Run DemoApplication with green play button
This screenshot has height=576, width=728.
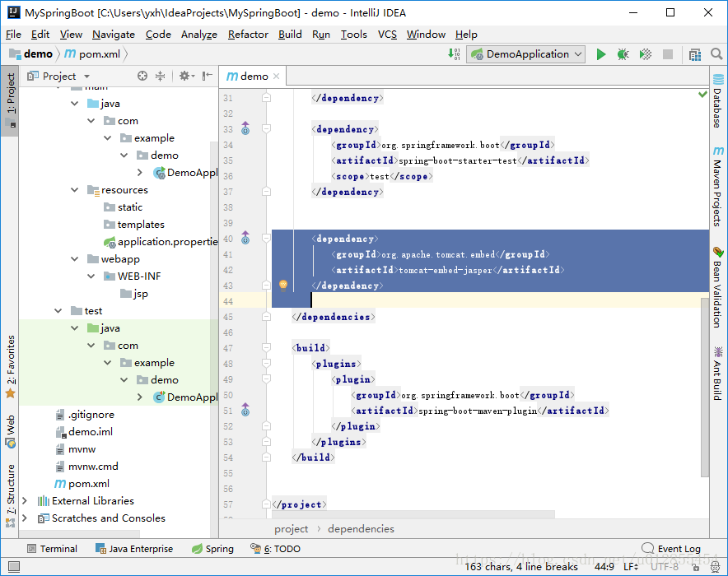click(601, 54)
